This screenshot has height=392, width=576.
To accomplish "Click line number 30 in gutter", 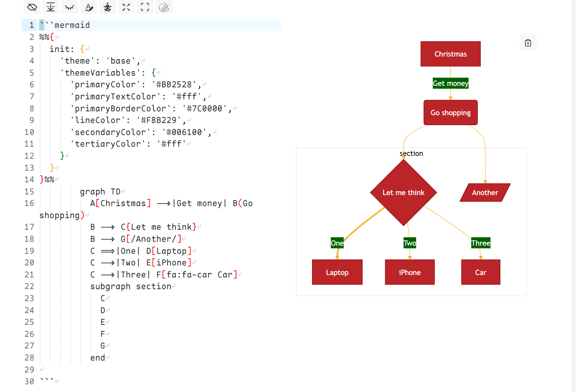I will (x=29, y=381).
